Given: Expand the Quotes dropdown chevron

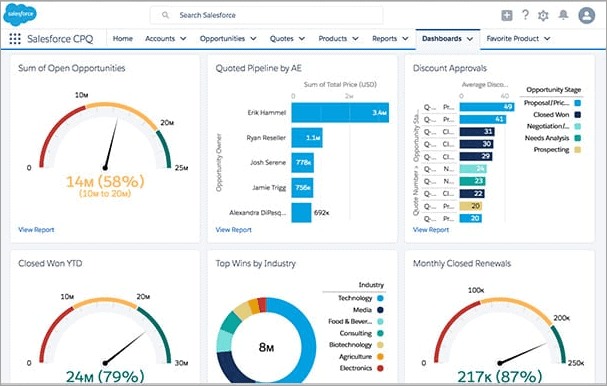Looking at the screenshot, I should (302, 39).
